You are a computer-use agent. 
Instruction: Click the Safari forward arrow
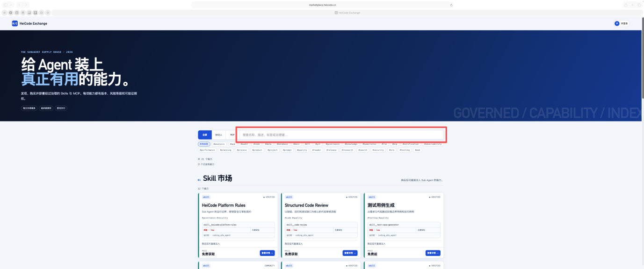click(x=26, y=5)
